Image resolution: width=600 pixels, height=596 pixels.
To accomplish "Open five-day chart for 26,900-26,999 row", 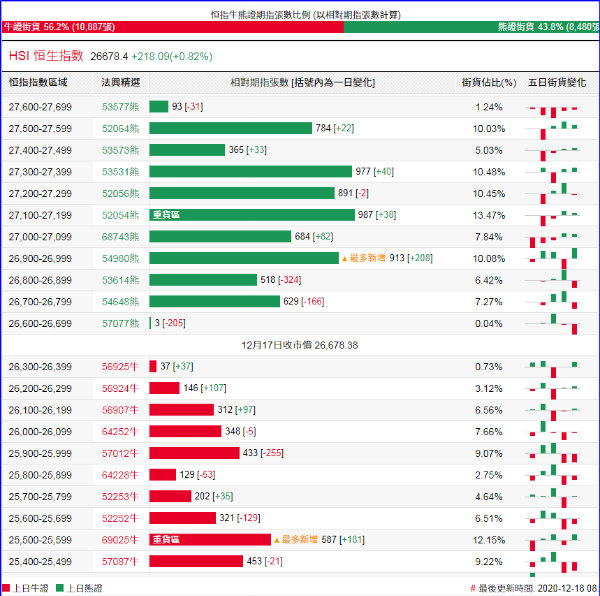I will 553,258.
